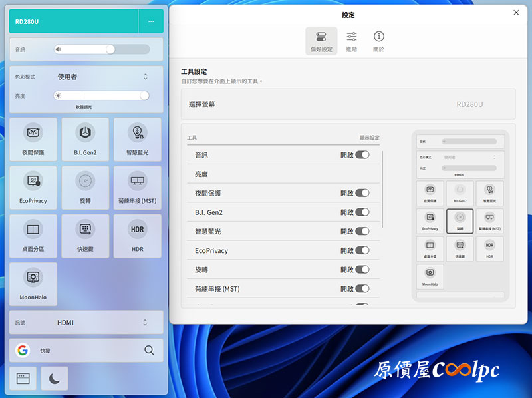Toggle the 智慧藍光 display switch
The width and height of the screenshot is (532, 398).
362,231
